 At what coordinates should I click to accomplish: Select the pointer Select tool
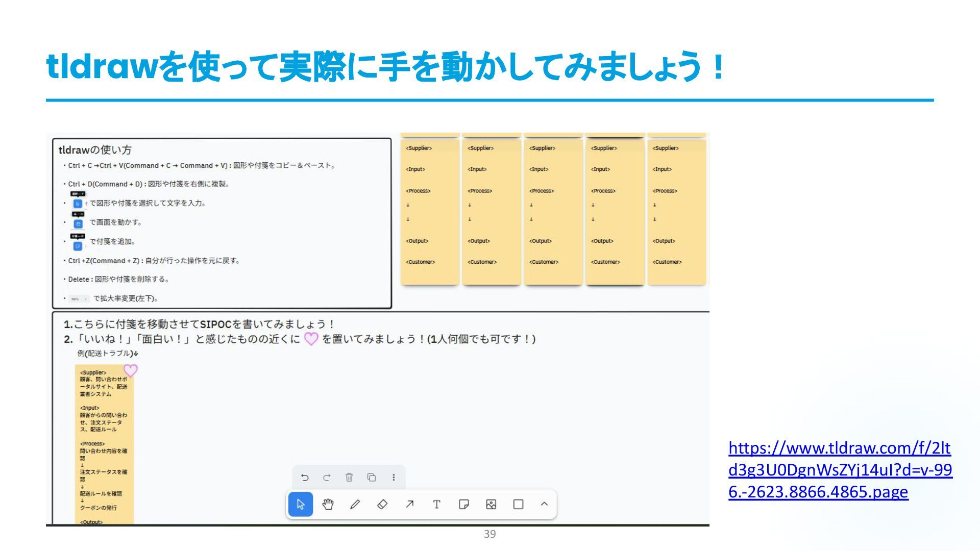click(301, 505)
